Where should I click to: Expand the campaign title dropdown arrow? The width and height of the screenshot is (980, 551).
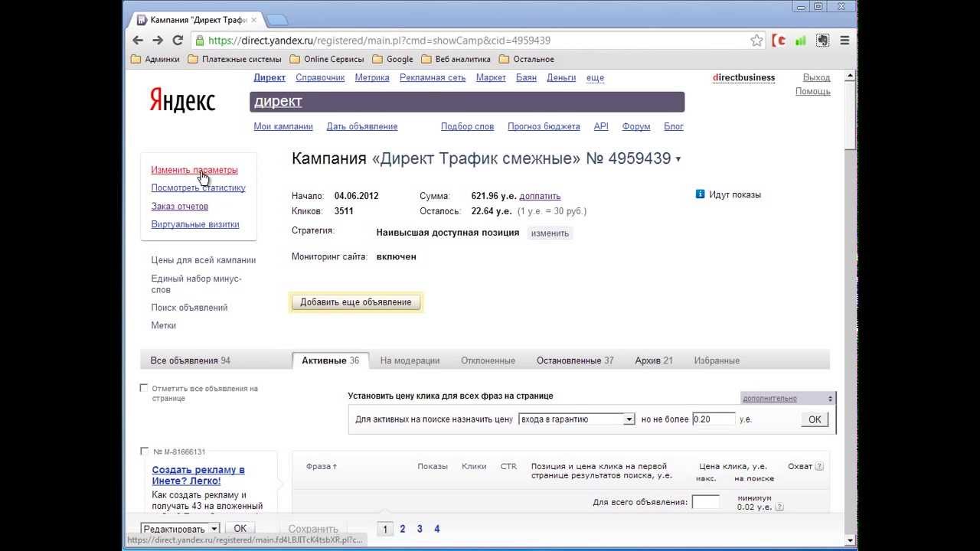[x=678, y=160]
